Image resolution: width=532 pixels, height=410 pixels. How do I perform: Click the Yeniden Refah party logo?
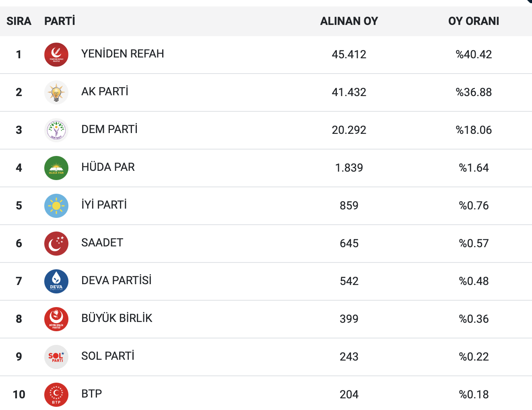(x=56, y=55)
